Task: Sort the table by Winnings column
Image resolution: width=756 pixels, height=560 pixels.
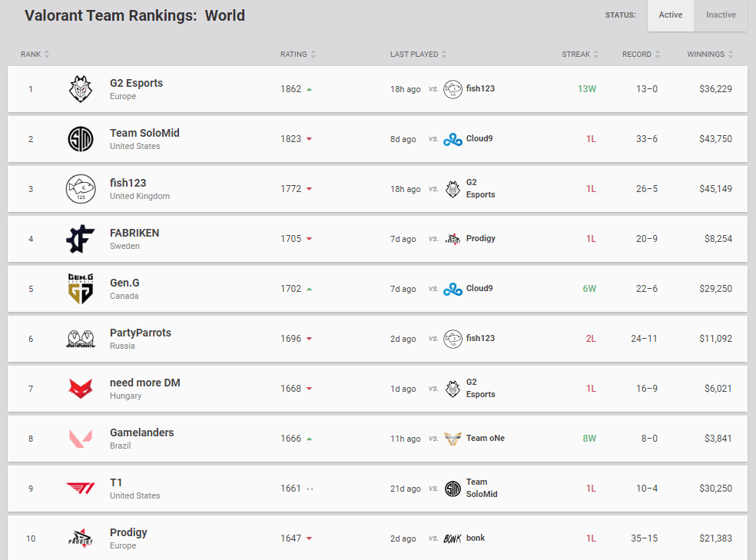Action: point(710,54)
